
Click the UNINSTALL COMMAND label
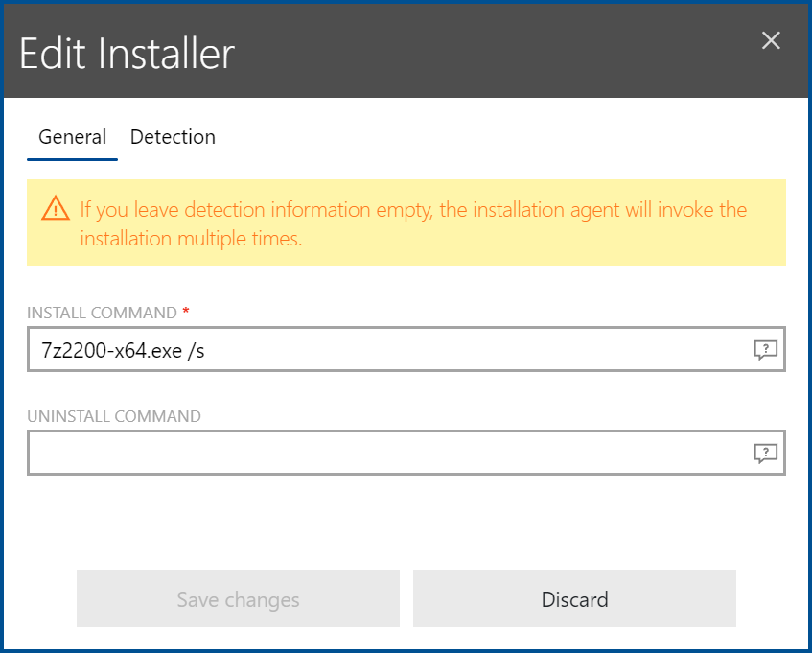pyautogui.click(x=114, y=416)
